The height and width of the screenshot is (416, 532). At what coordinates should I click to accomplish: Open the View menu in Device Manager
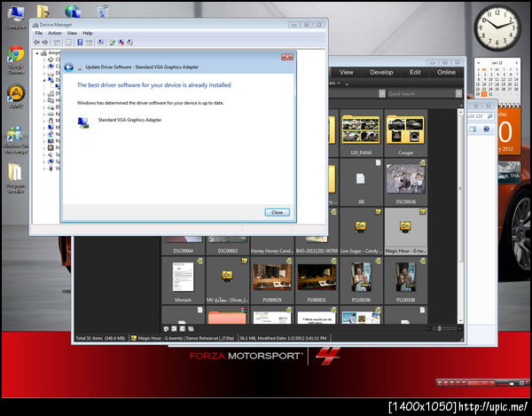coord(72,33)
